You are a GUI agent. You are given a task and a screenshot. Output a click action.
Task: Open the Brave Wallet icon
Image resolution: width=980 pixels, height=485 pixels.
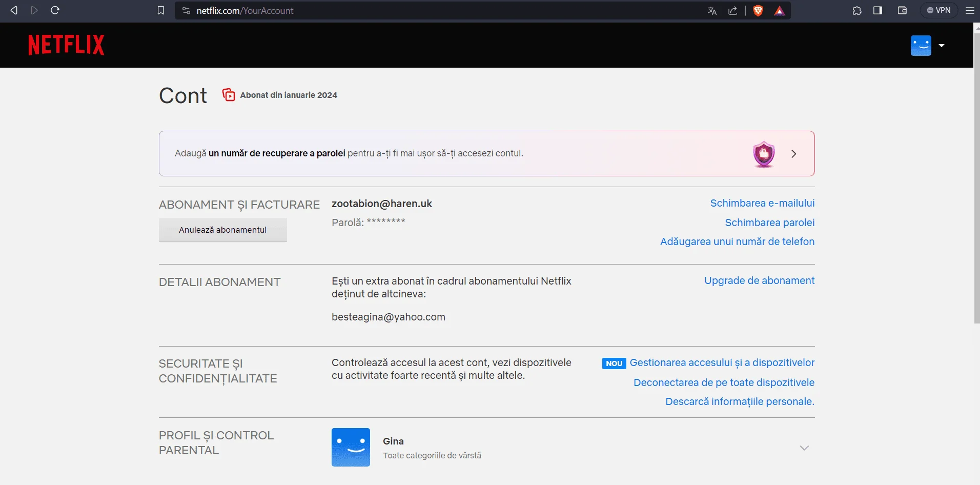coord(903,10)
